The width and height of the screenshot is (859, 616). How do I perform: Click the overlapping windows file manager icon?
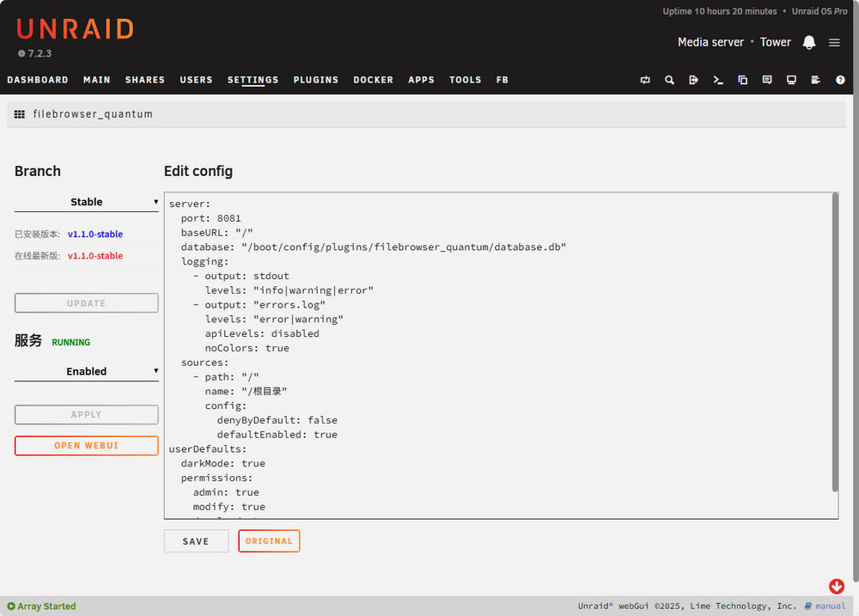[x=743, y=80]
